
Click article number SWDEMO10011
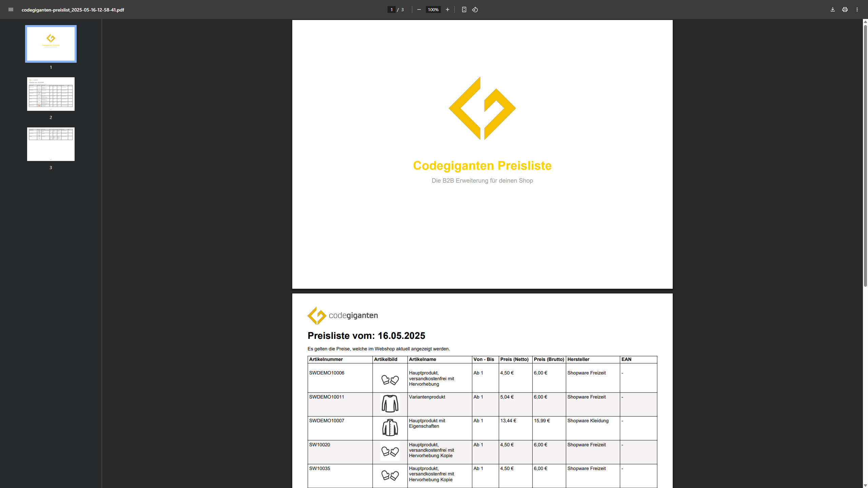(x=327, y=397)
